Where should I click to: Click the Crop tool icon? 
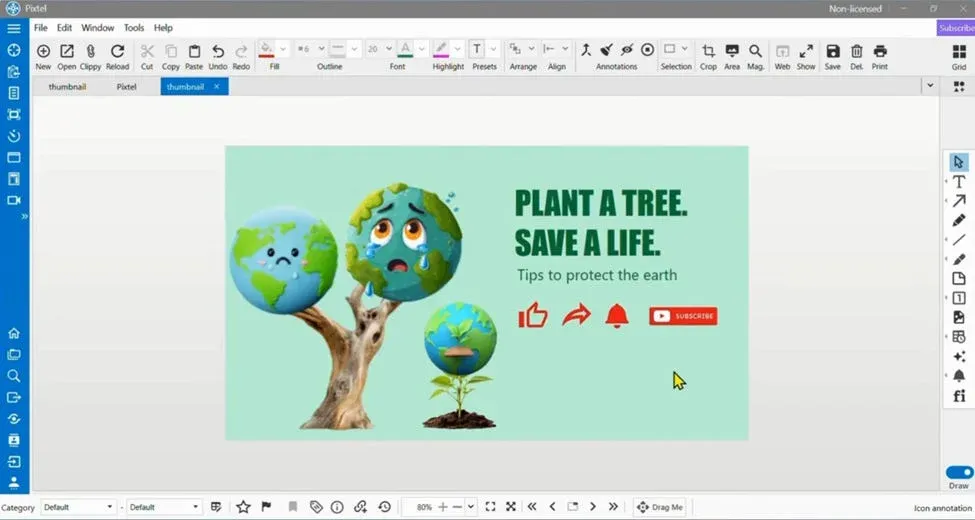pyautogui.click(x=708, y=51)
